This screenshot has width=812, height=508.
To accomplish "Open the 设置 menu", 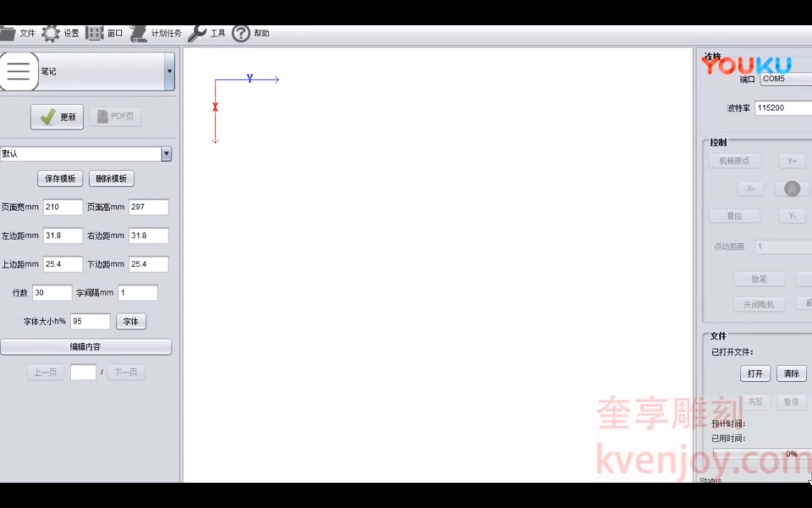I will (72, 33).
